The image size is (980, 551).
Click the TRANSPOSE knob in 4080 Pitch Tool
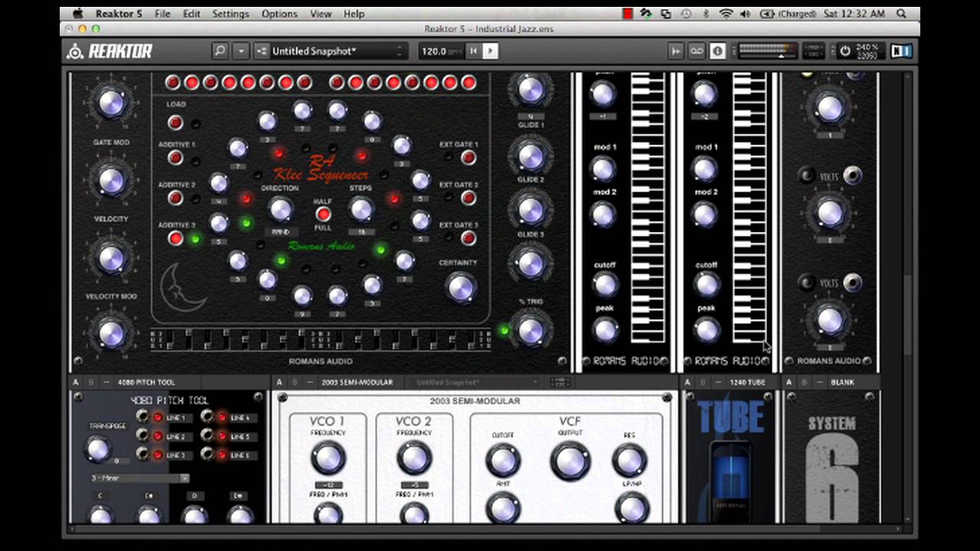pyautogui.click(x=97, y=449)
